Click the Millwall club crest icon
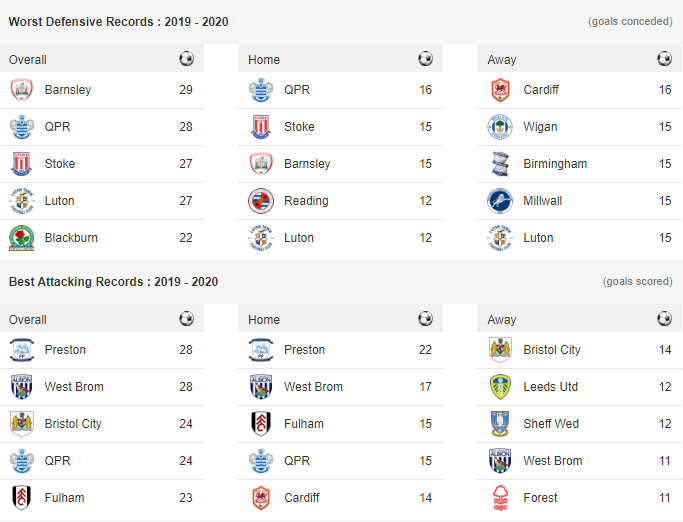The width and height of the screenshot is (683, 522). (500, 201)
